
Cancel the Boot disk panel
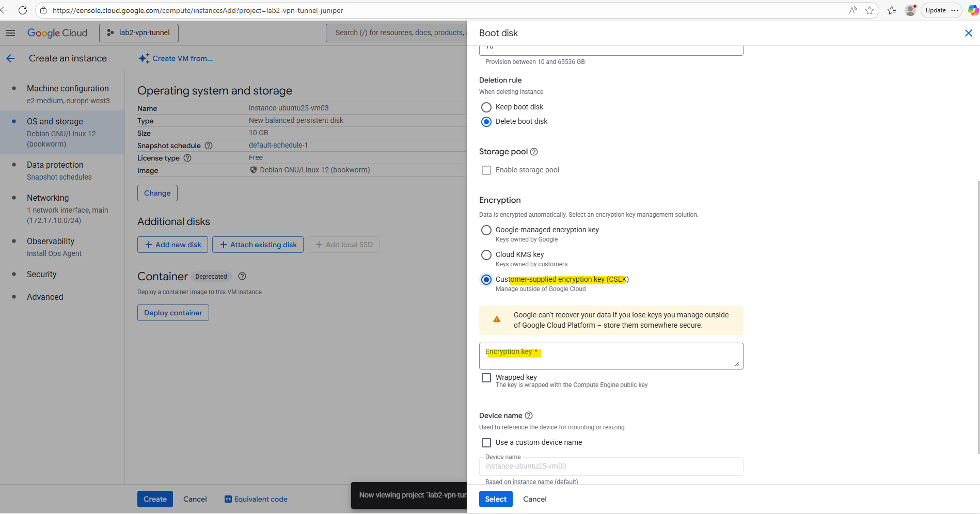[x=535, y=499]
